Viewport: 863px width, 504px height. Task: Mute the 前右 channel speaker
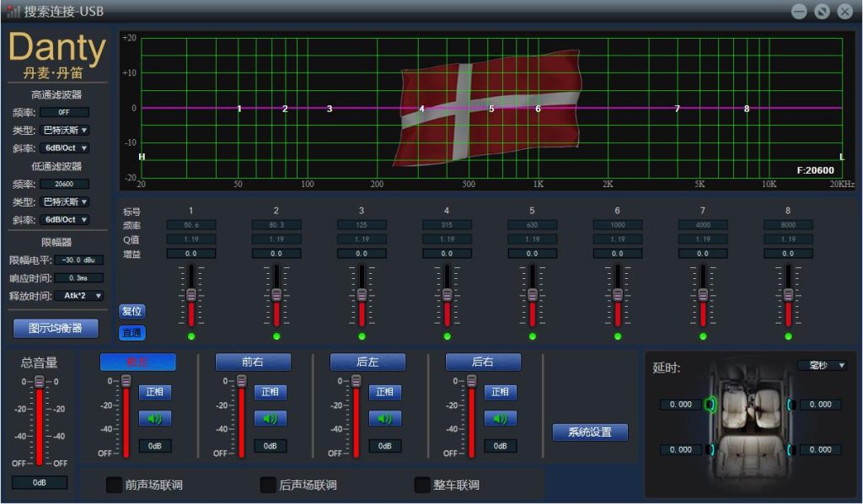(x=270, y=419)
